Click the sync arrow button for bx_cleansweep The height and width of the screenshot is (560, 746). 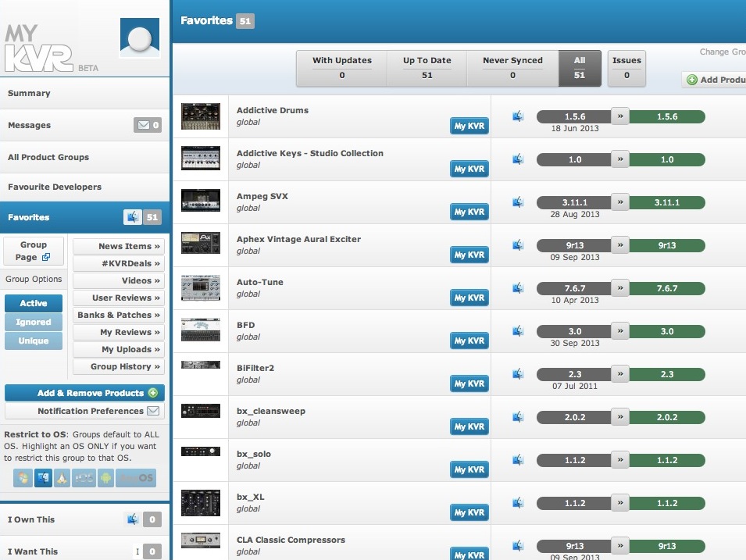tap(620, 417)
